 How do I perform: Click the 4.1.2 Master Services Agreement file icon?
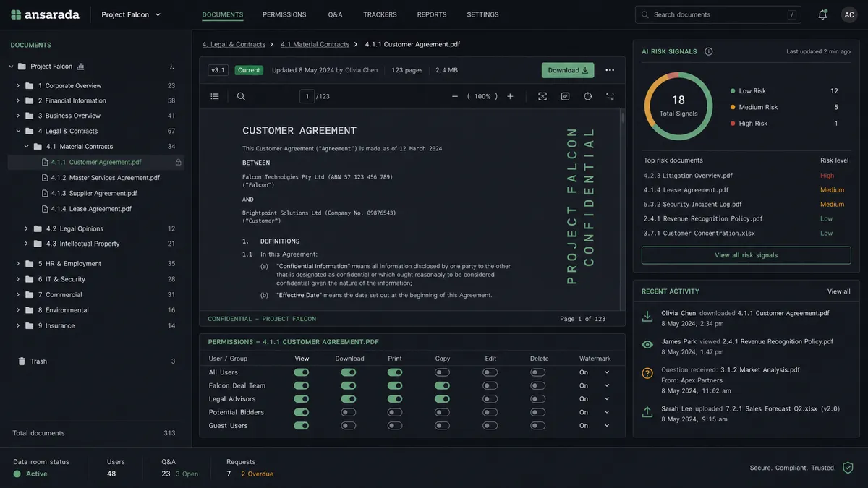click(x=45, y=178)
